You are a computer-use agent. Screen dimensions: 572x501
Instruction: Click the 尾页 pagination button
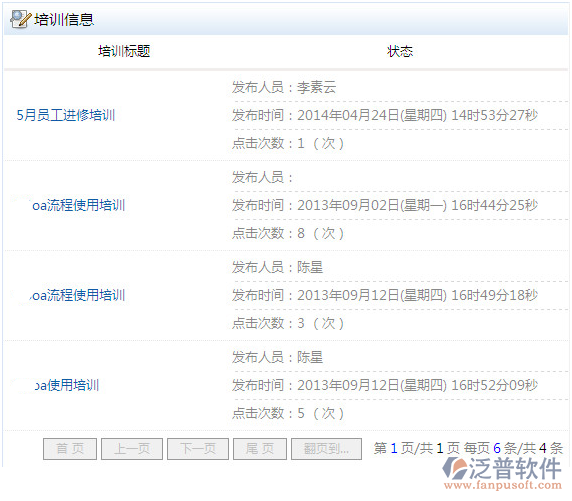point(260,449)
